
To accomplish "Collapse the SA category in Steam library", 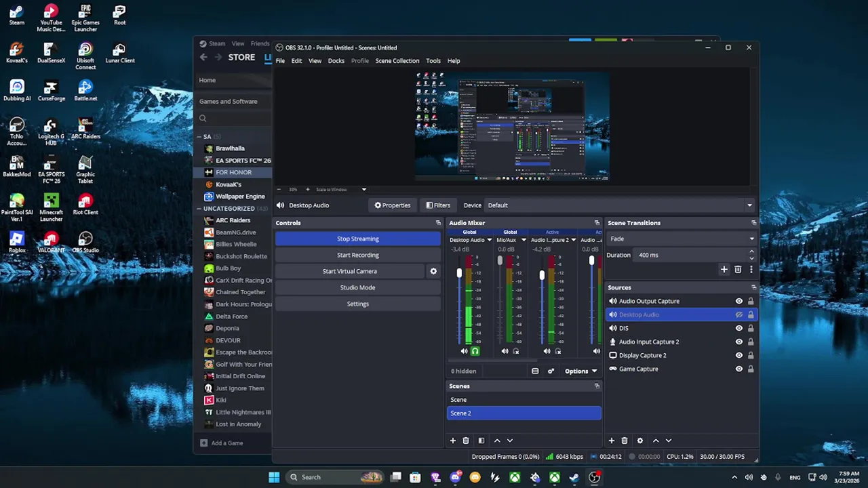I will pyautogui.click(x=199, y=136).
